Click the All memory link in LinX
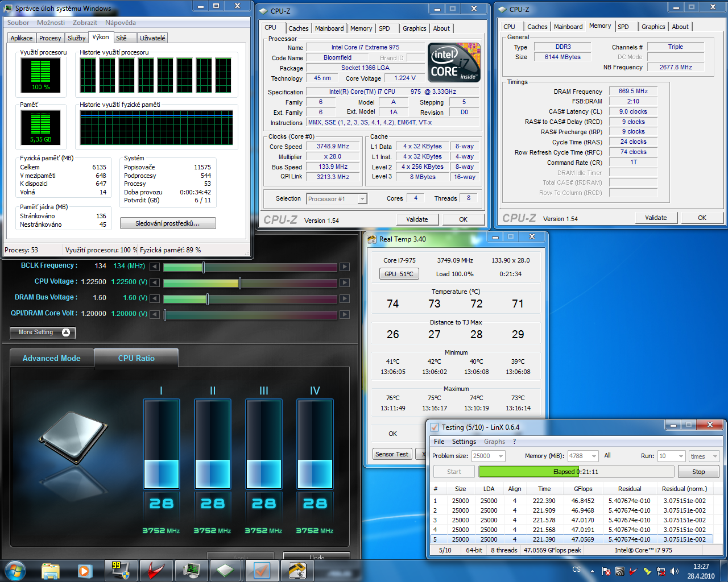Screen dimensions: 728x582 [607, 455]
